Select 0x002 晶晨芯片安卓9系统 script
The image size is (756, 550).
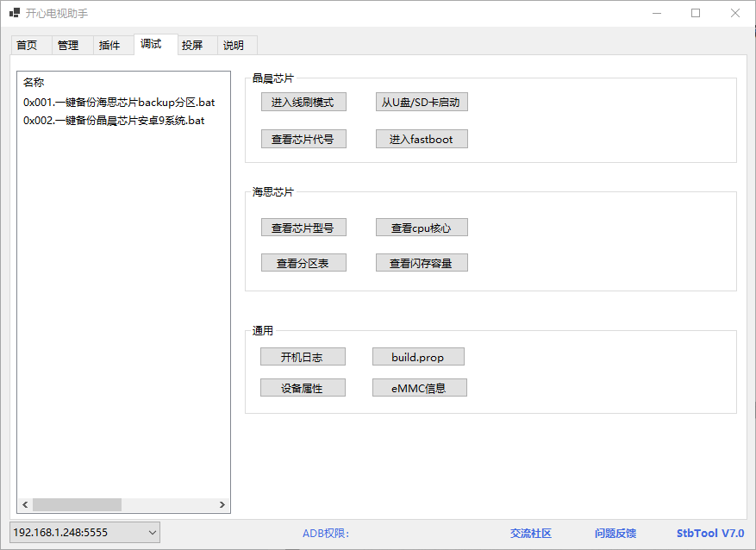click(114, 121)
